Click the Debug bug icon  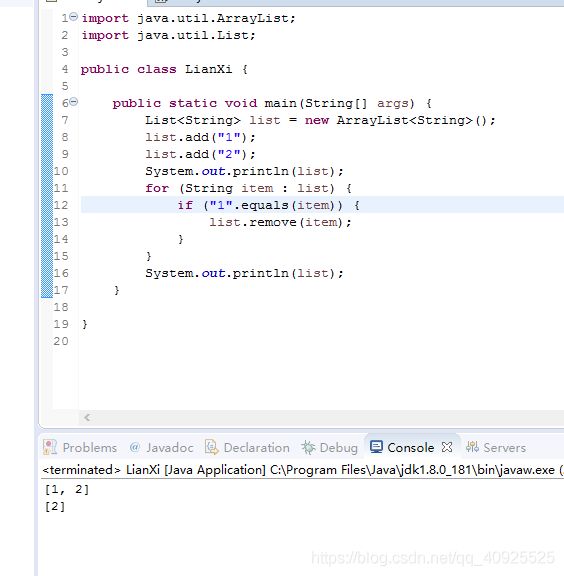click(308, 447)
